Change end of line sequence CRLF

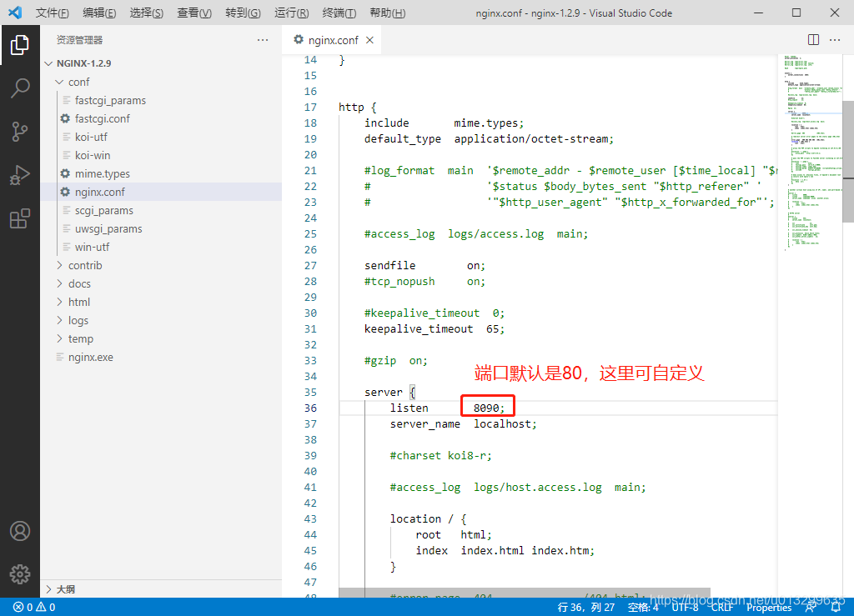[722, 608]
